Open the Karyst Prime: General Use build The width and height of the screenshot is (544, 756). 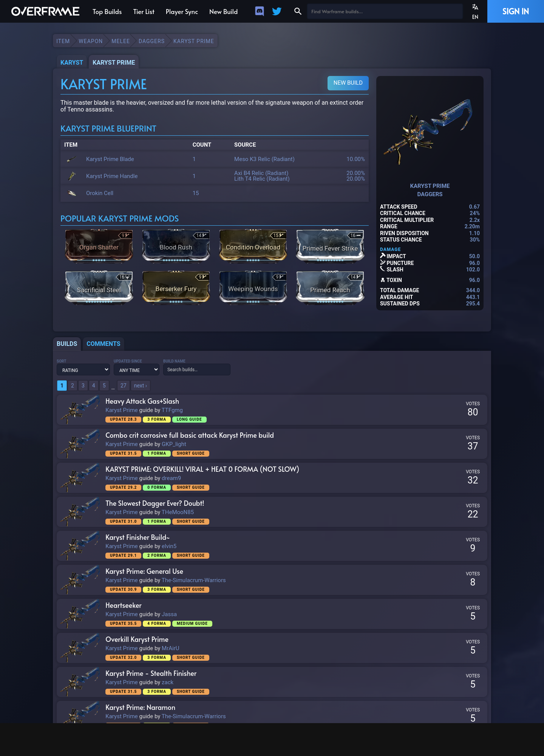point(144,572)
